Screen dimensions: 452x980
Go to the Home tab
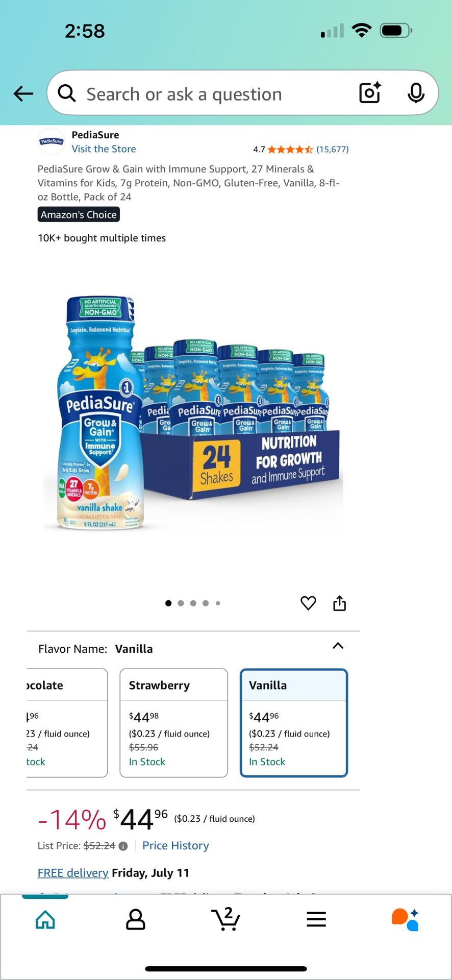click(x=45, y=919)
